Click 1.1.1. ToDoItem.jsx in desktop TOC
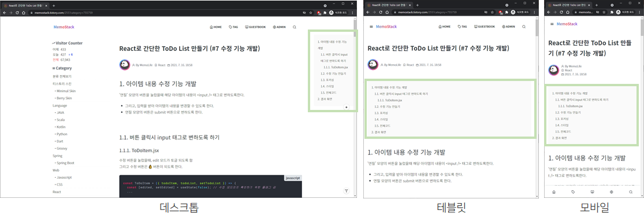644x221 pixels. tap(336, 67)
